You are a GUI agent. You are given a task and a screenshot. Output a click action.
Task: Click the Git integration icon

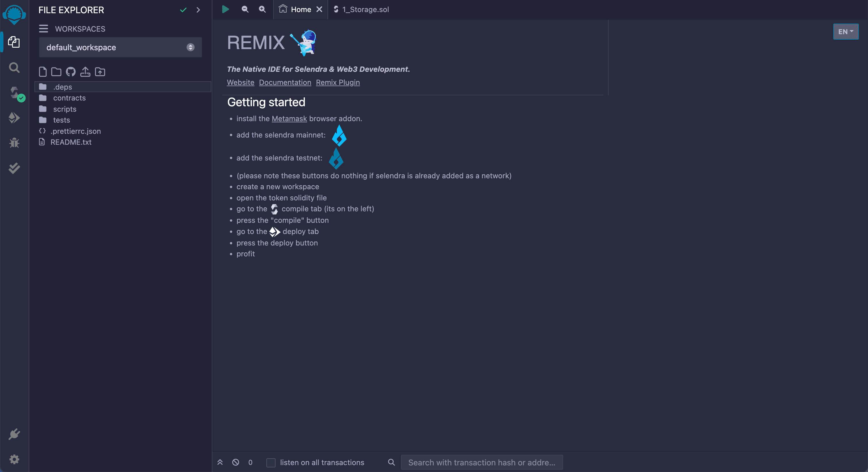[70, 71]
